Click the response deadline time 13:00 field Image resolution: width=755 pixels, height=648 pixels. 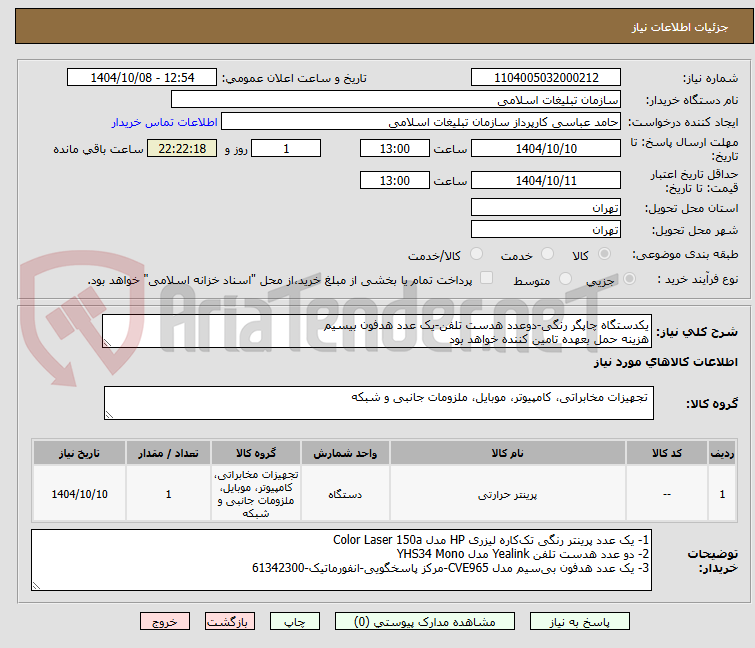(x=395, y=148)
